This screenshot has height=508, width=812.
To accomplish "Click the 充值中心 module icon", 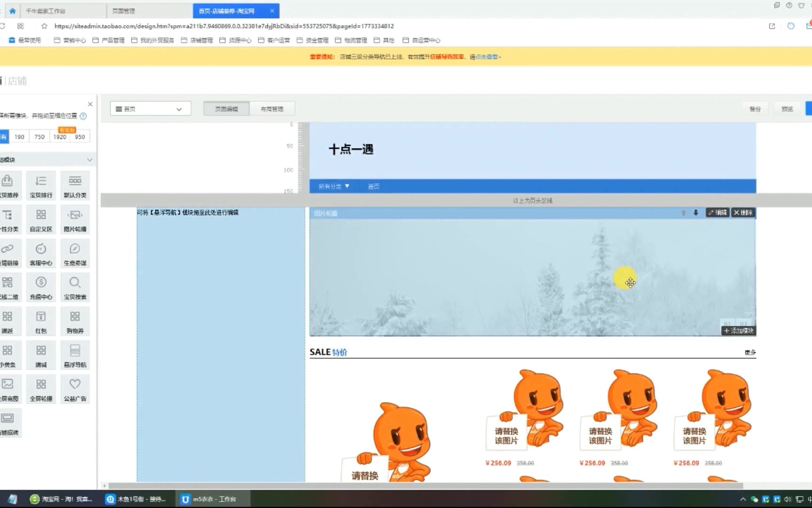I will point(41,283).
